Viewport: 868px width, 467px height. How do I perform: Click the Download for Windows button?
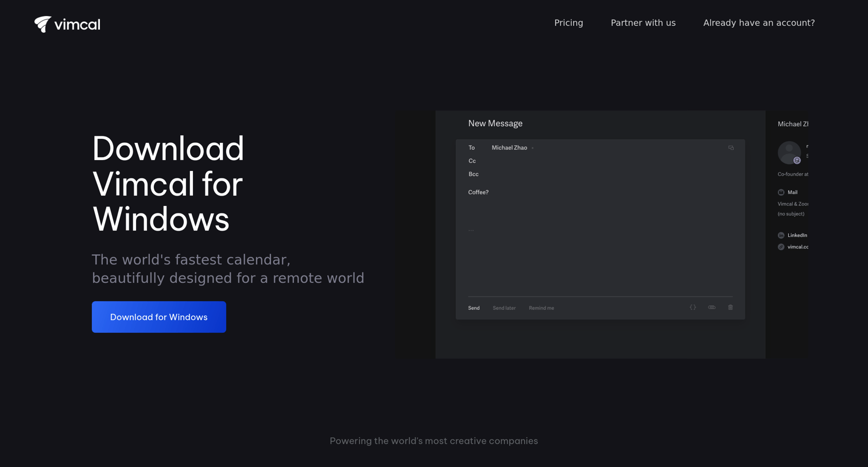[x=159, y=317]
